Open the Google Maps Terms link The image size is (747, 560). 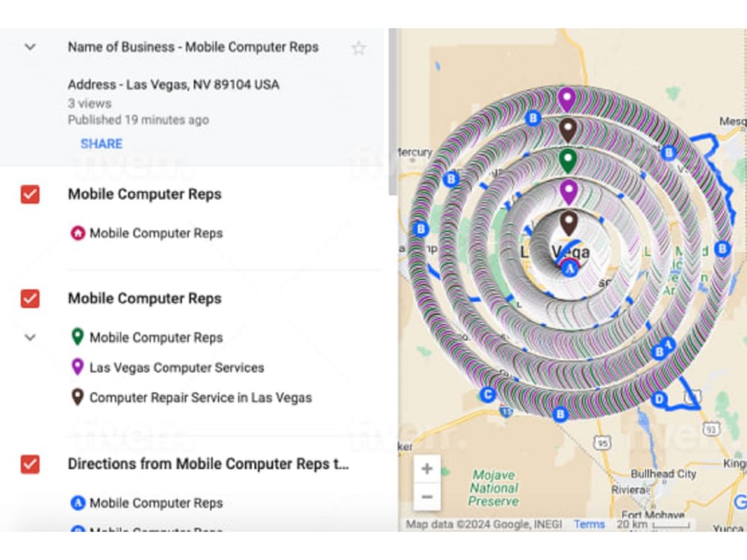589,525
